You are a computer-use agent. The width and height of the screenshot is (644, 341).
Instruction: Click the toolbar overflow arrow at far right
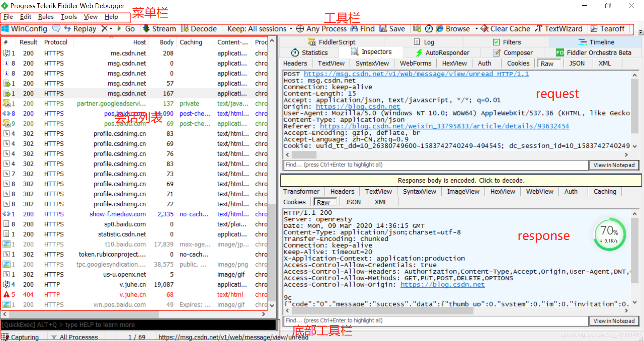640,32
